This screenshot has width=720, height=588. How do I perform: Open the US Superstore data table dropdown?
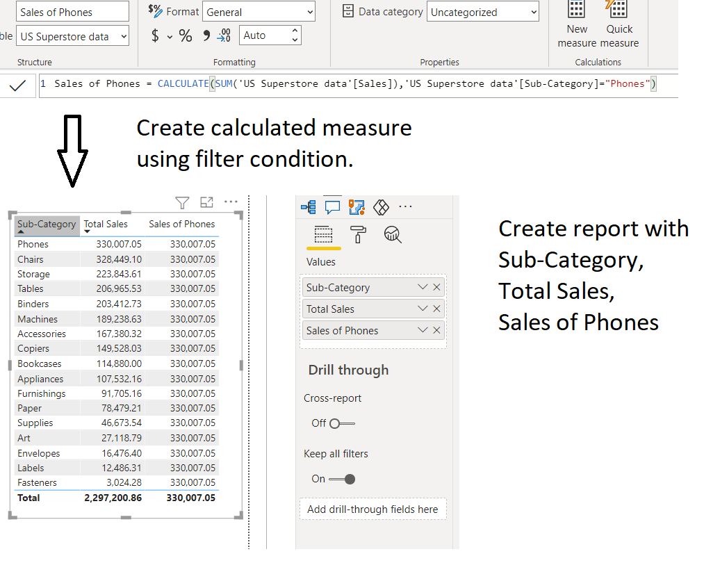click(x=72, y=36)
